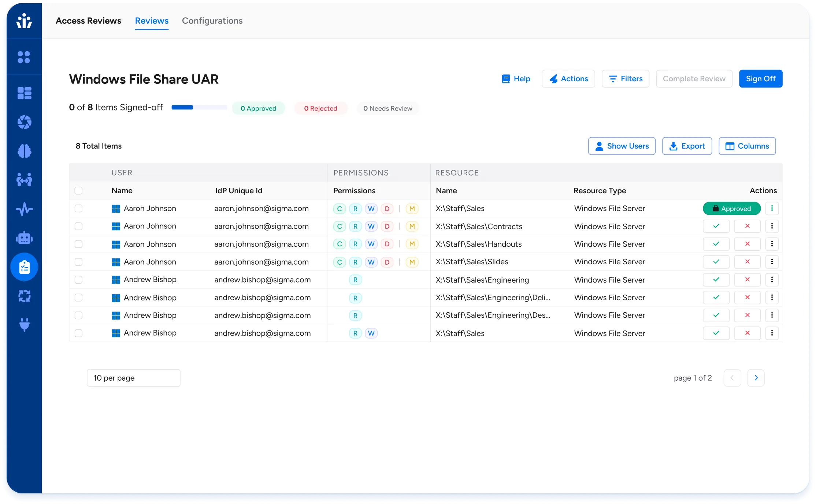The image size is (816, 504).
Task: Open the robot icon in sidebar
Action: [24, 238]
